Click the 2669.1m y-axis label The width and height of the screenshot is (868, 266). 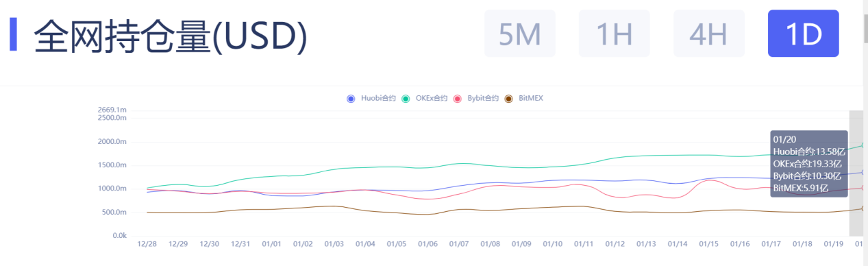tap(112, 110)
